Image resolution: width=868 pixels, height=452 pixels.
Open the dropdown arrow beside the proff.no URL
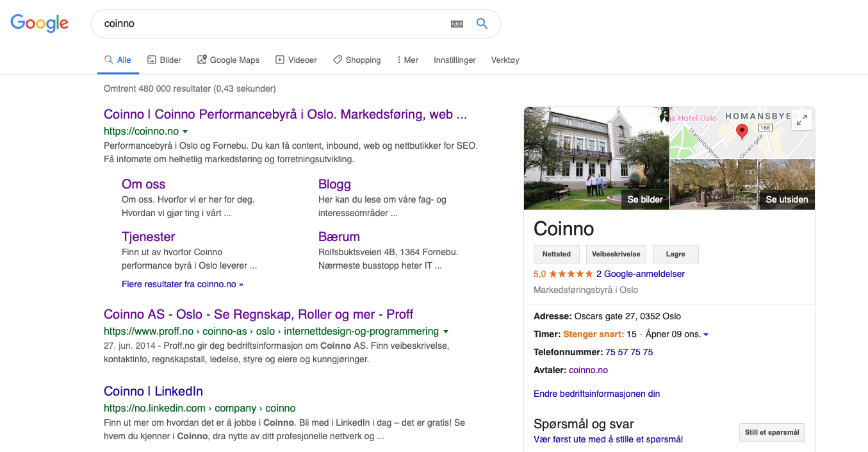[446, 331]
